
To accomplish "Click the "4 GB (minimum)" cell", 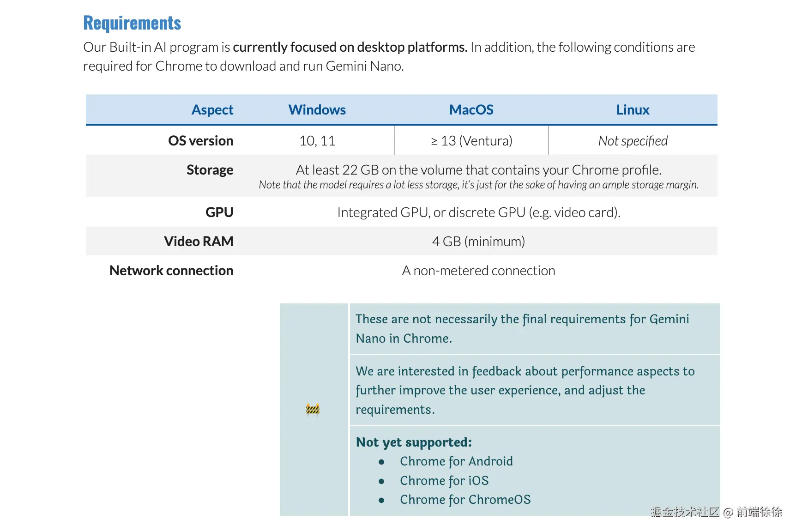I will click(x=478, y=242).
